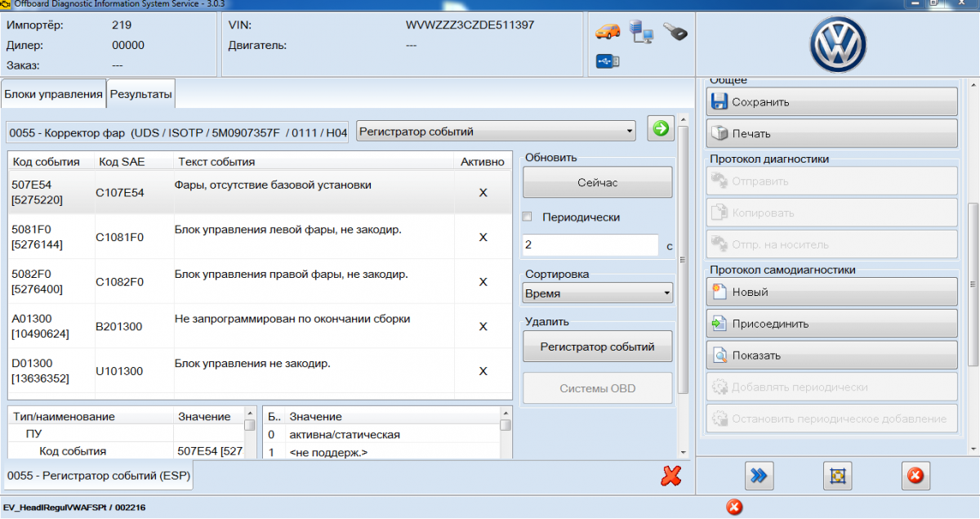Click the red error icon in status bar
Viewport: 980px width, 519px height.
tap(734, 508)
